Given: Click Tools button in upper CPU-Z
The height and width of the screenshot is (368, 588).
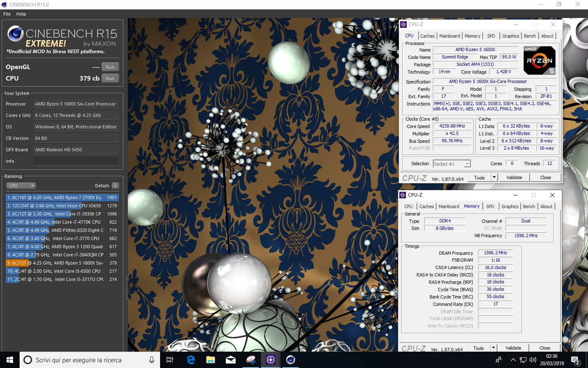Looking at the screenshot, I should pos(479,178).
